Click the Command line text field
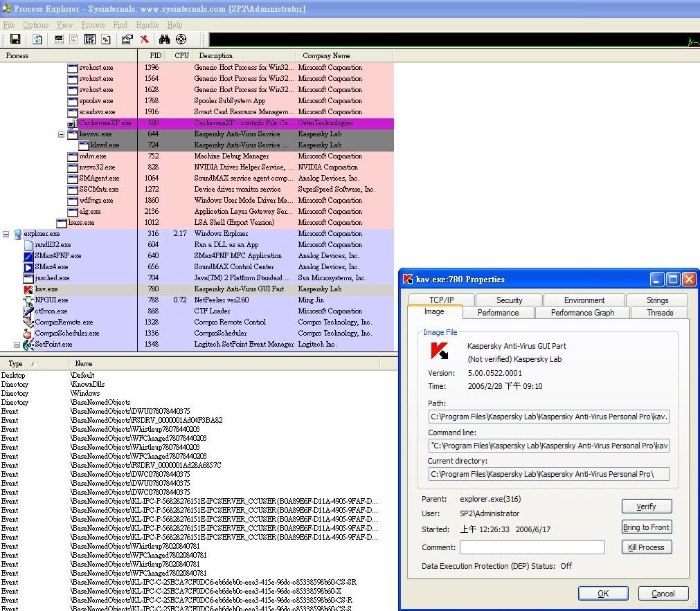 [x=548, y=446]
